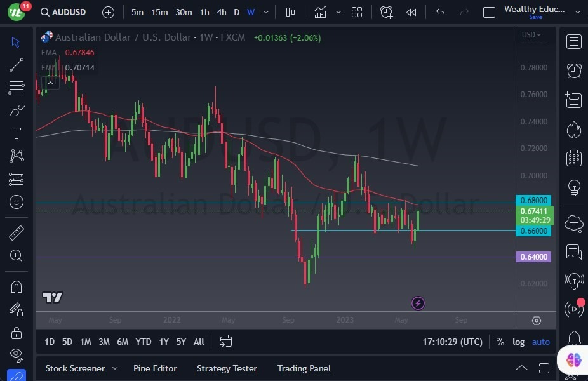Start bar replay mode
The height and width of the screenshot is (381, 588).
(411, 11)
